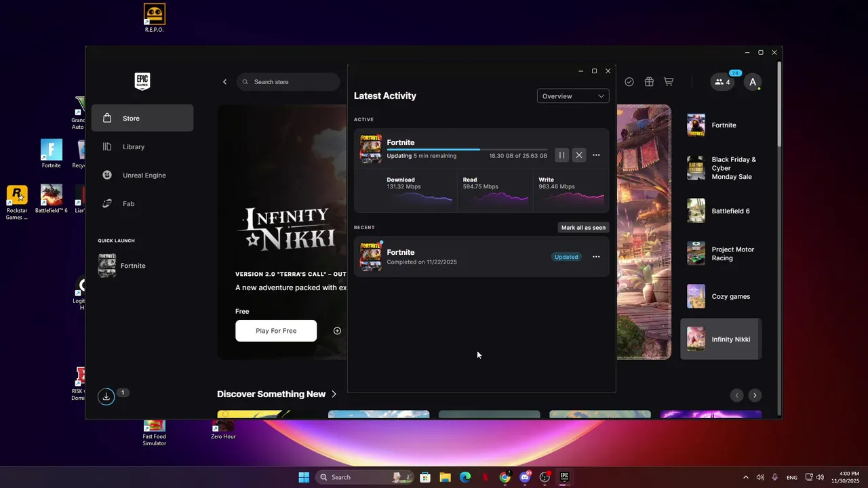Open Microsoft Edge from taskbar

pos(465,477)
